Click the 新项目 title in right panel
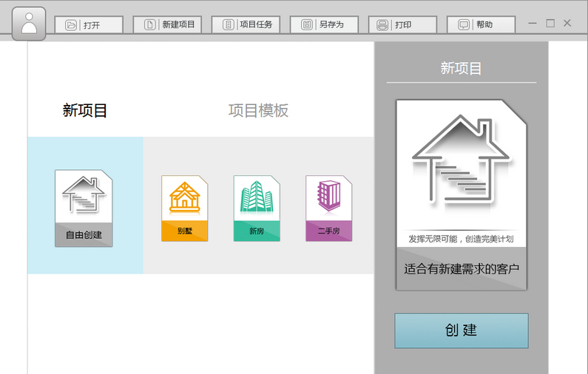 [x=461, y=68]
